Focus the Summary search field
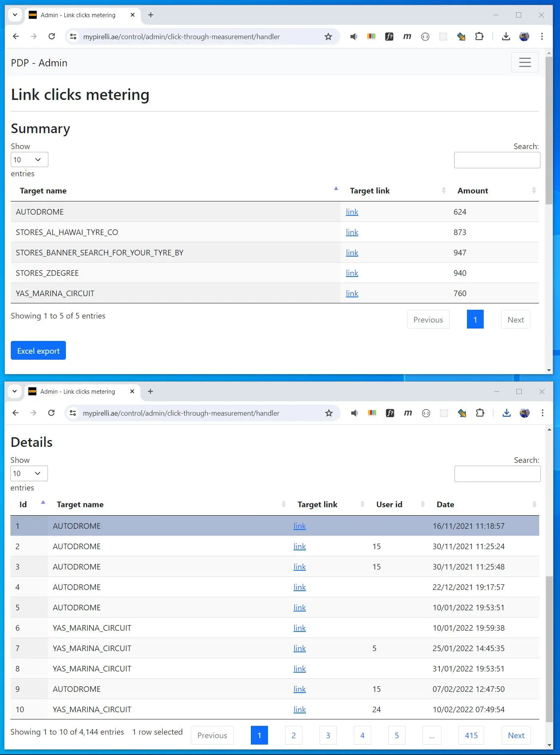The width and height of the screenshot is (560, 755). (497, 160)
